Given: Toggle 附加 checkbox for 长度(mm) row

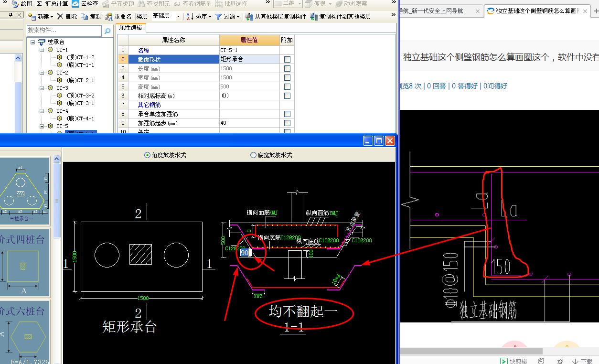Looking at the screenshot, I should coord(287,69).
